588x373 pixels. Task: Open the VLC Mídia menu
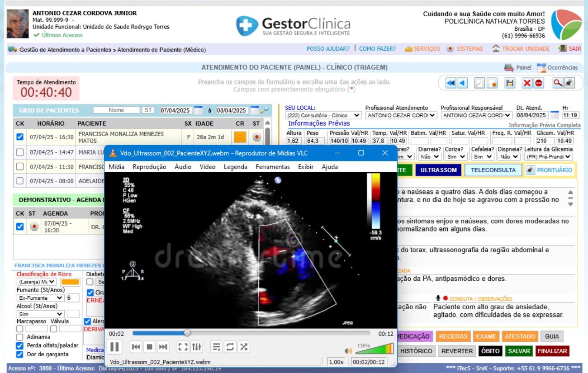pos(117,166)
